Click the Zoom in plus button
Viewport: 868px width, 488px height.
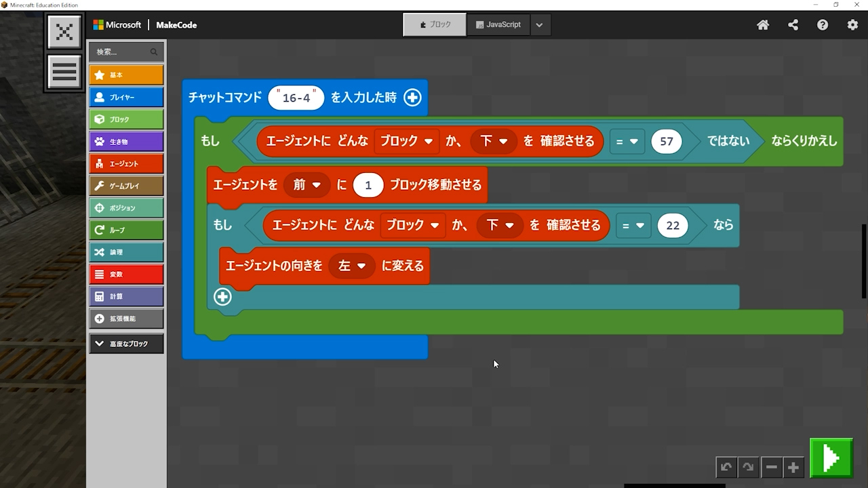click(793, 467)
